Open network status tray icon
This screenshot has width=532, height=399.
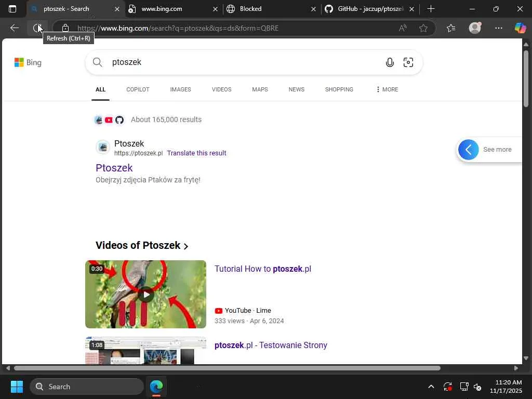click(464, 387)
